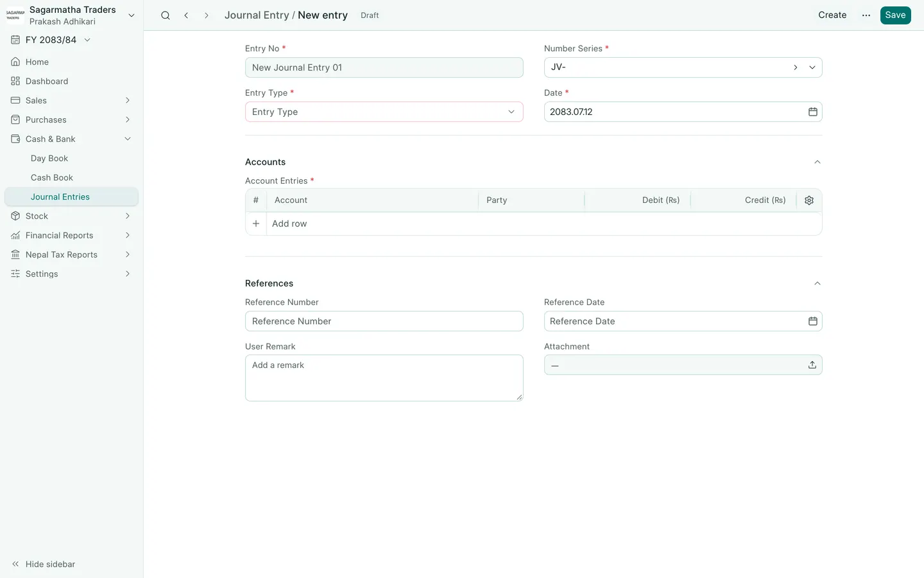Click the Home icon in sidebar
This screenshot has width=924, height=578.
pyautogui.click(x=15, y=62)
